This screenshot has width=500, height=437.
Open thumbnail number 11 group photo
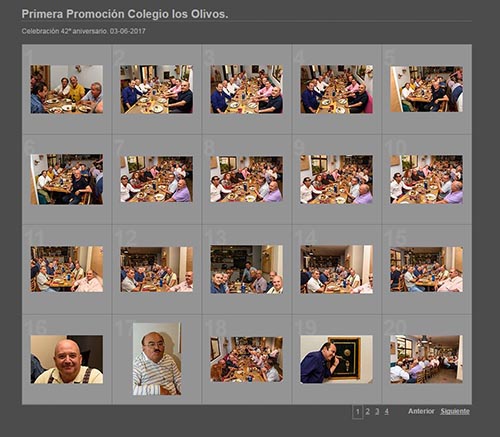click(67, 269)
